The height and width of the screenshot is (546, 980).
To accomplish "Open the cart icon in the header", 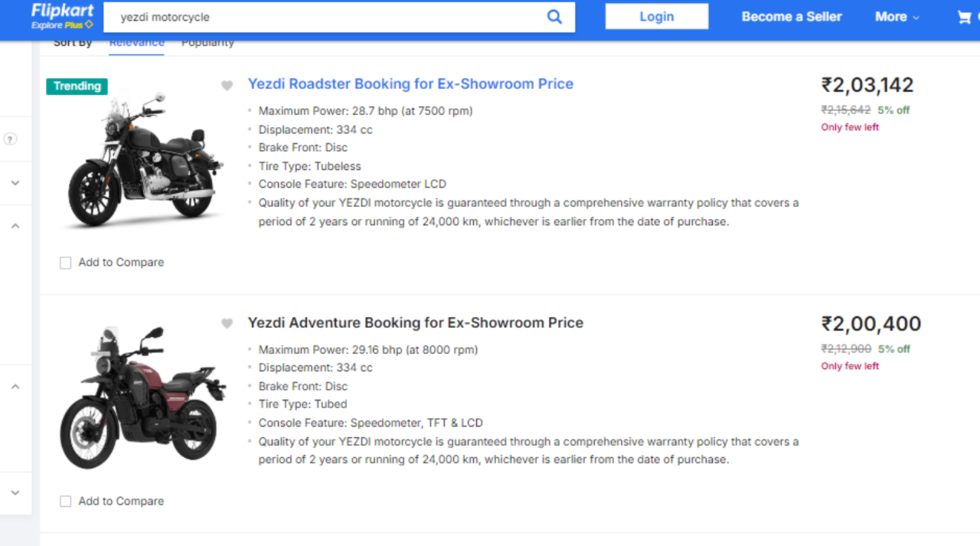I will pos(964,17).
